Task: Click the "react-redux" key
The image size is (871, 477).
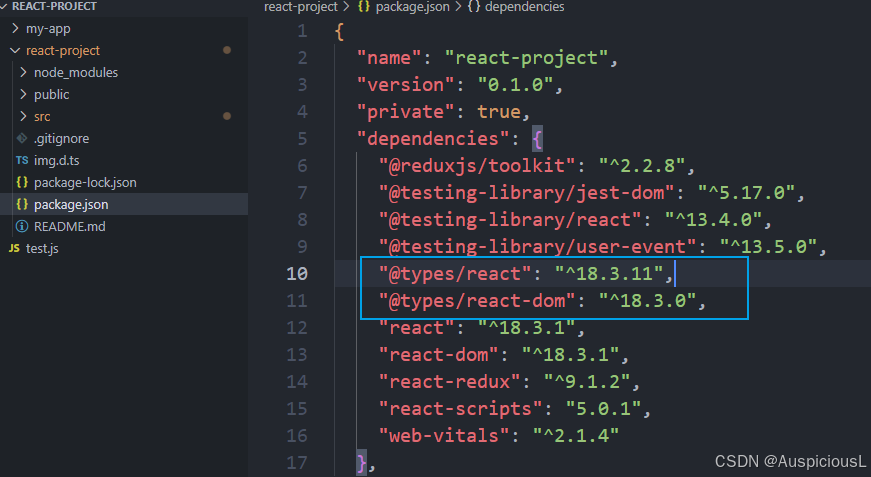Action: click(449, 381)
